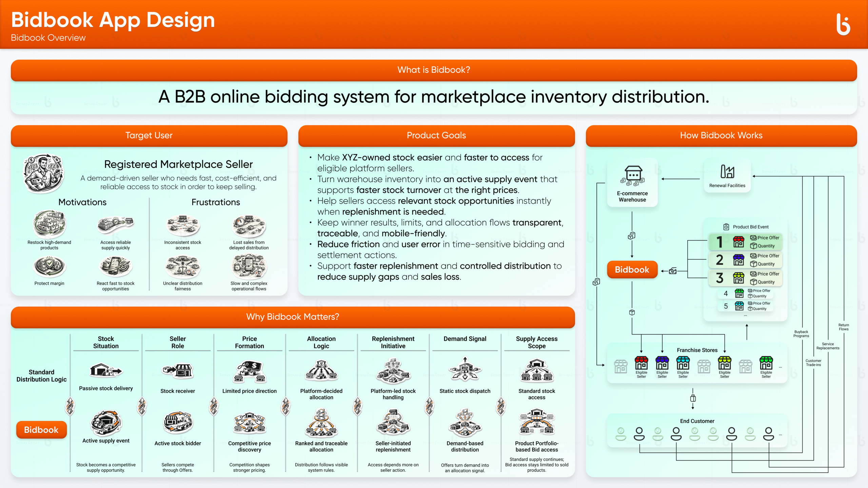Viewport: 868px width, 488px height.
Task: Open the How Bidbook Works panel header
Action: coord(721,135)
